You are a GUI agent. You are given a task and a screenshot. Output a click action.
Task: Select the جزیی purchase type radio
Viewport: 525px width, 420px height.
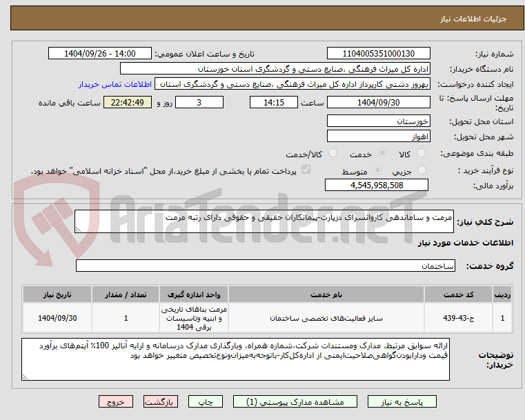[x=422, y=170]
